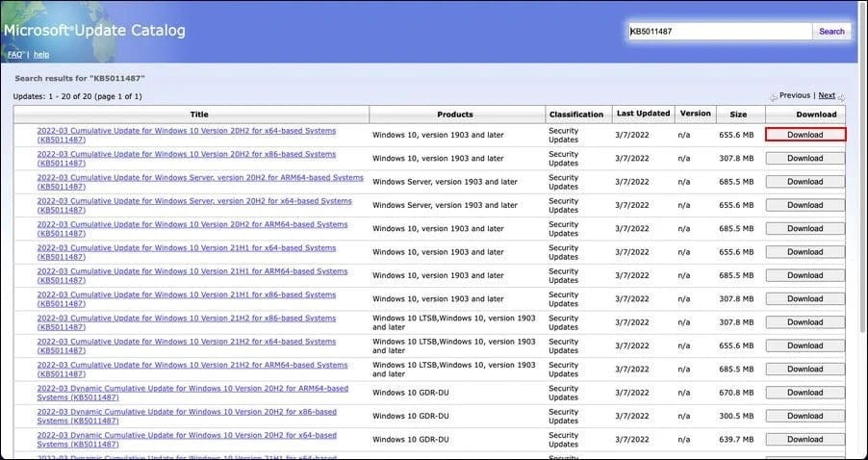Open the FAQ link

(15, 54)
